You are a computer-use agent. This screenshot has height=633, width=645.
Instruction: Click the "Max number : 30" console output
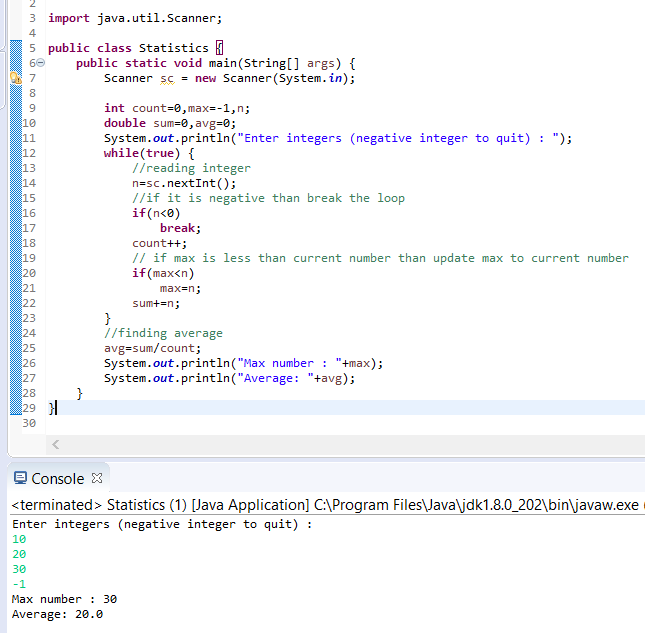point(64,599)
